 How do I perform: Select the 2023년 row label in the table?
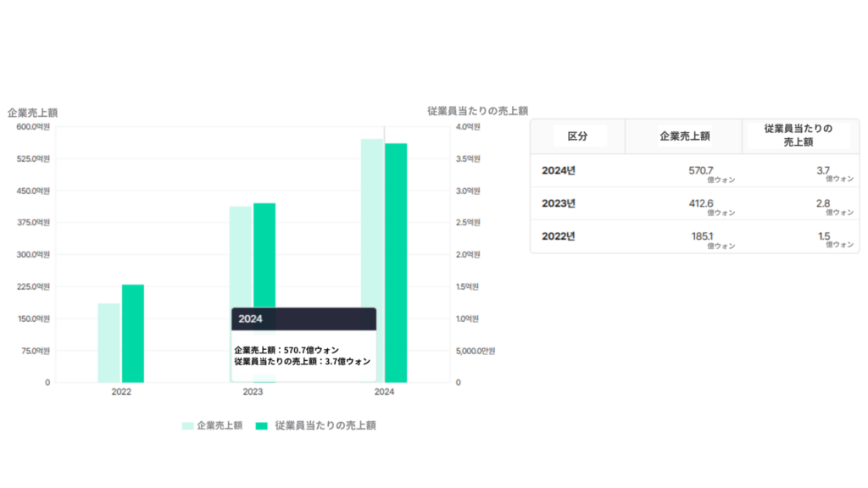click(x=559, y=203)
